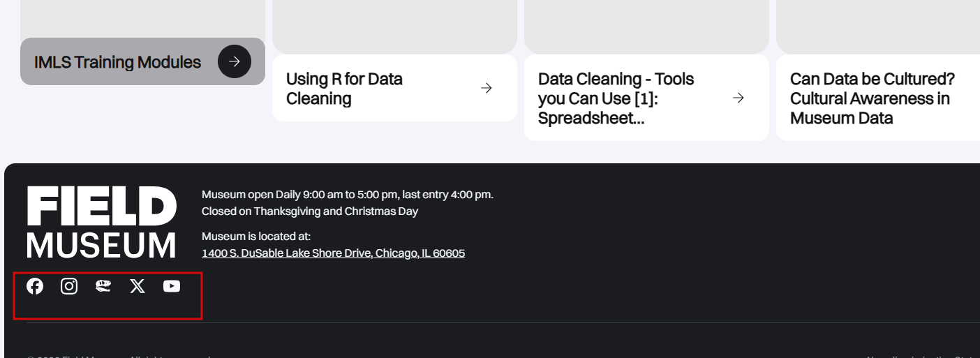This screenshot has width=980, height=358.
Task: Click the dinosaur skull social icon
Action: coord(103,286)
